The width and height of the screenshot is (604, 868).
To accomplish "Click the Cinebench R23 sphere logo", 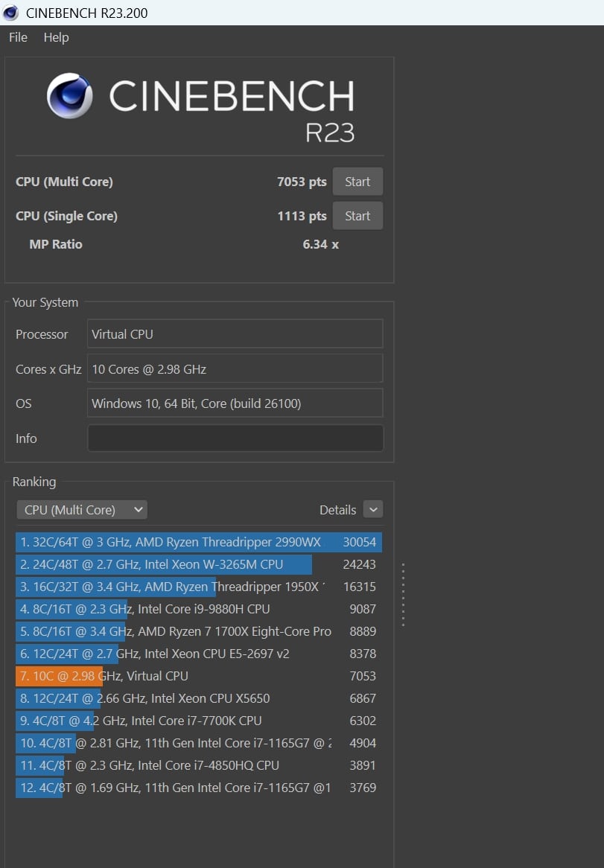I will [70, 96].
